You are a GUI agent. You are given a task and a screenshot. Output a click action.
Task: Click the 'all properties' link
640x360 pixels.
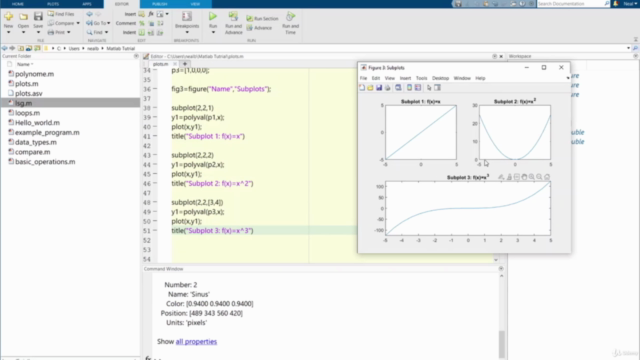pyautogui.click(x=196, y=342)
